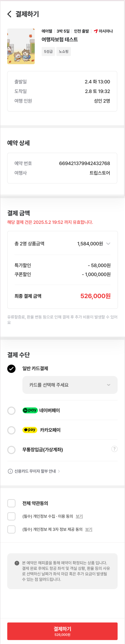Go back using the arrow beside 결제하기

click(9, 14)
